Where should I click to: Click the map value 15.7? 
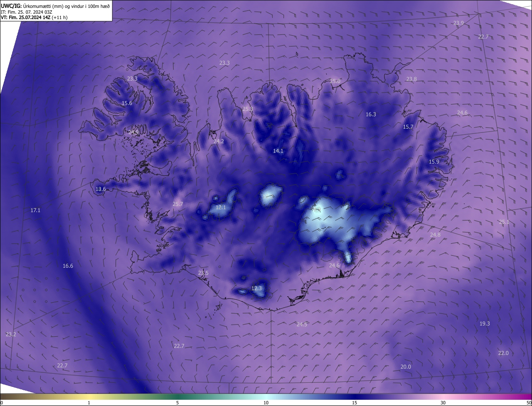click(x=408, y=127)
